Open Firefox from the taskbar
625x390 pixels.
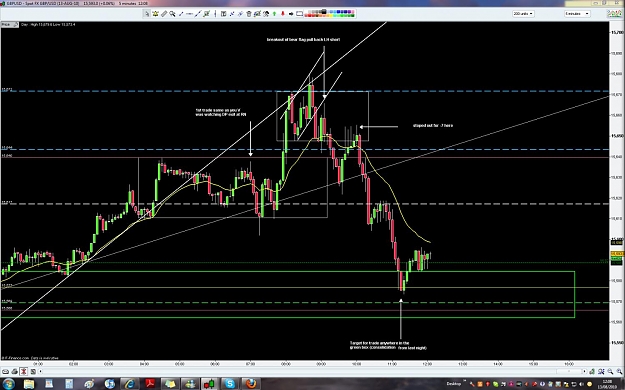coord(251,384)
